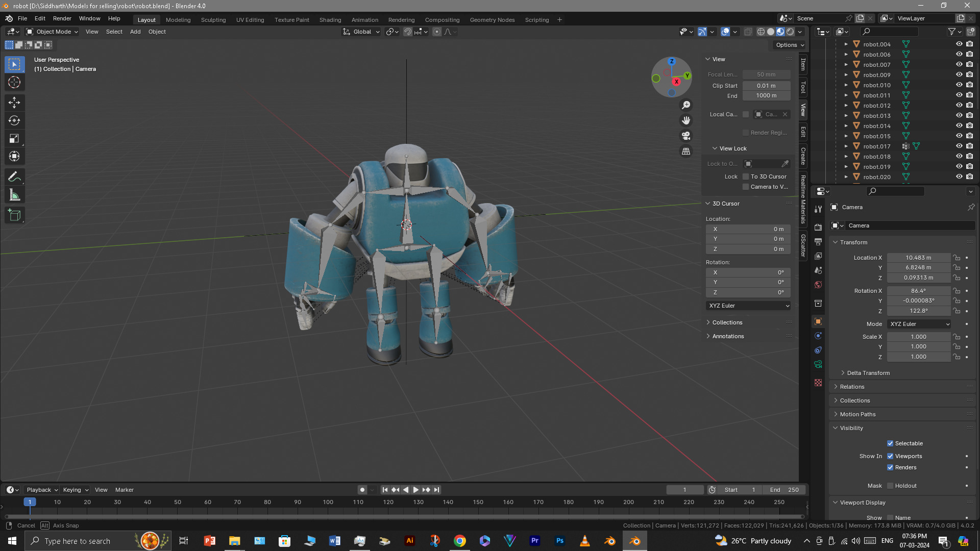Switch to the Shading workspace tab
The height and width of the screenshot is (551, 980).
[x=330, y=20]
